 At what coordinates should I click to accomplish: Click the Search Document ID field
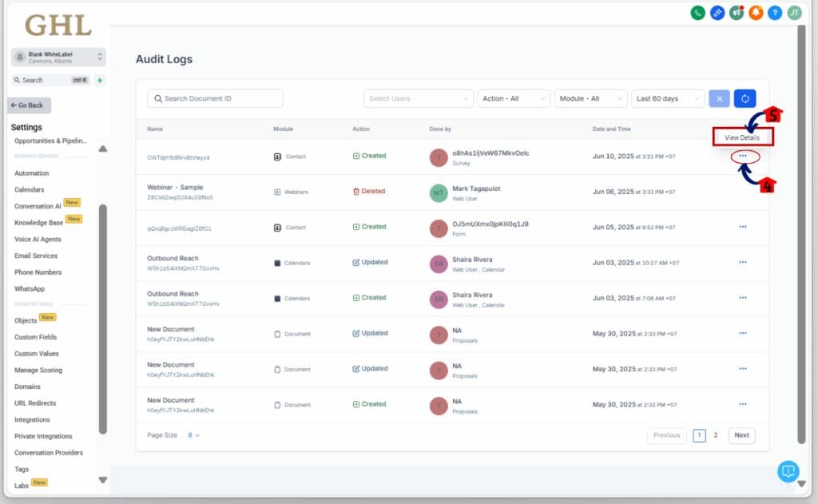(x=216, y=99)
